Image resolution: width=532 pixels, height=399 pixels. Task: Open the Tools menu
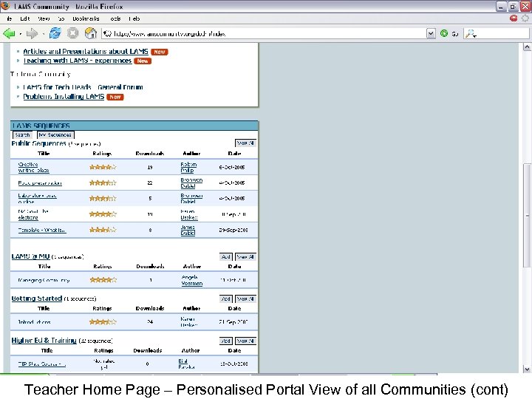click(115, 18)
